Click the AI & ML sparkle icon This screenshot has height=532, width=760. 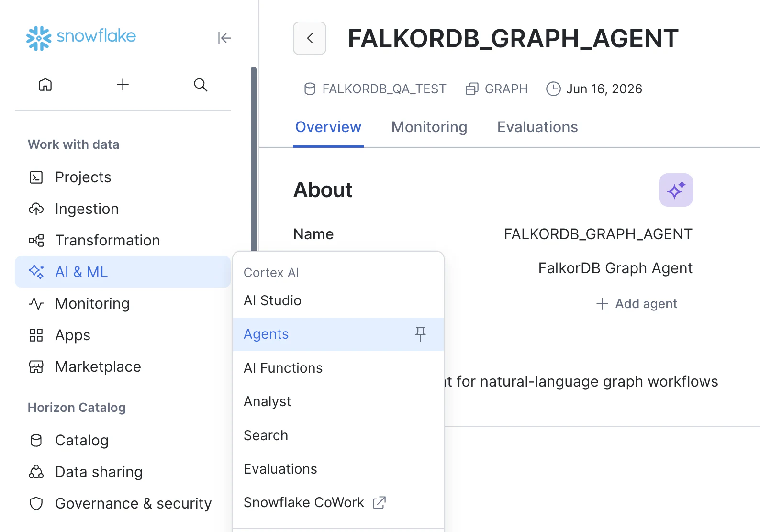tap(36, 272)
